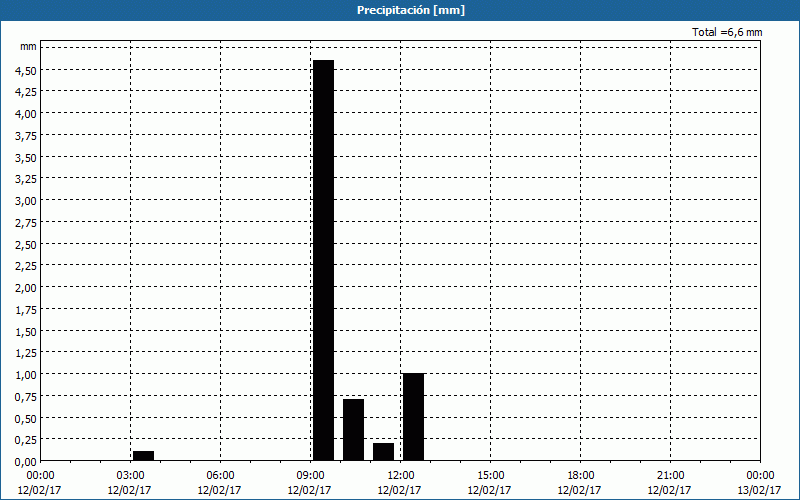Image resolution: width=800 pixels, height=500 pixels.
Task: Click the 0,75 y-axis label
Action: pyautogui.click(x=26, y=397)
